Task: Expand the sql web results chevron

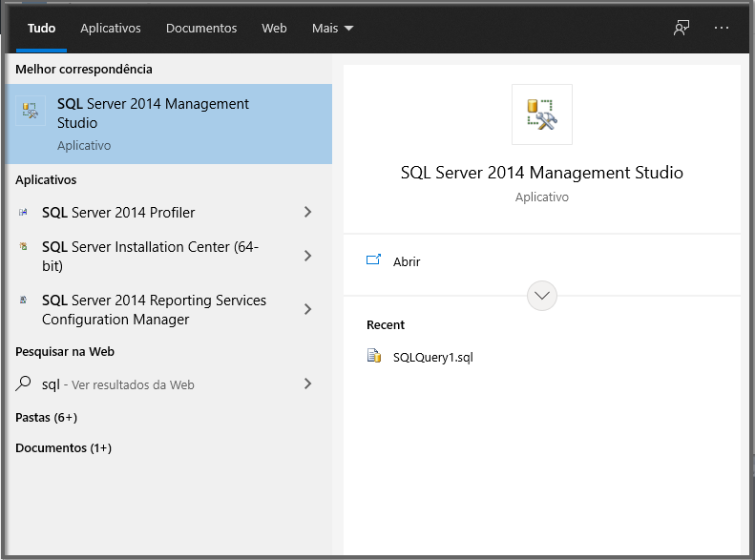Action: click(308, 384)
